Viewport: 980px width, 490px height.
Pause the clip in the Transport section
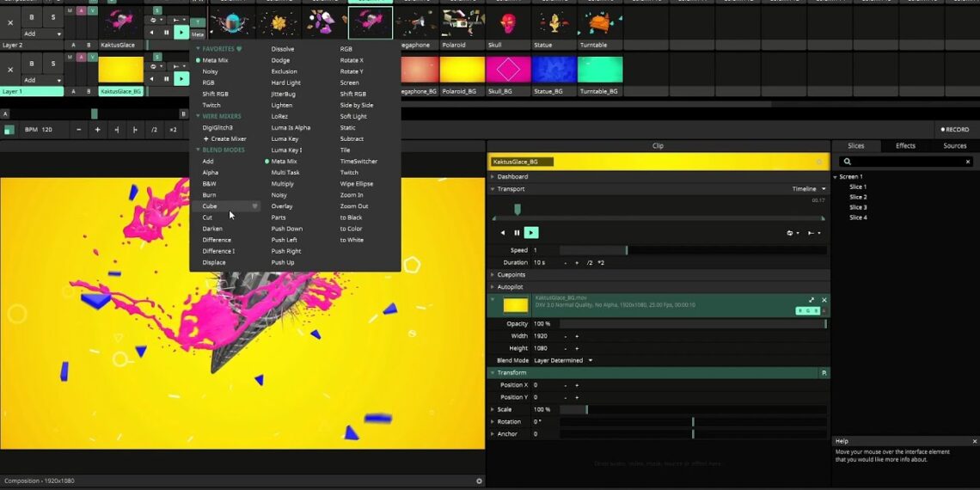517,233
